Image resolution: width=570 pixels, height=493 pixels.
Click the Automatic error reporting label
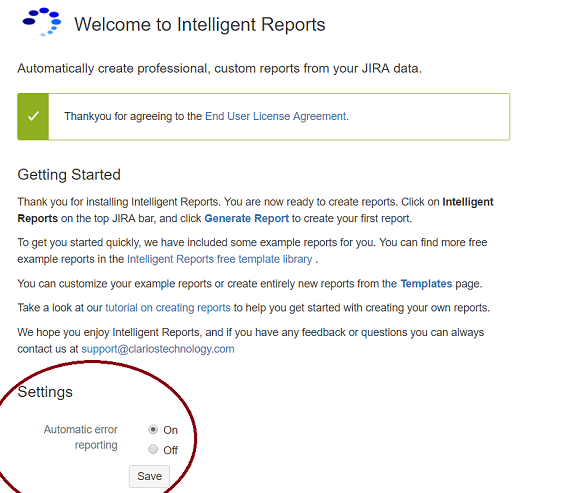click(x=81, y=437)
